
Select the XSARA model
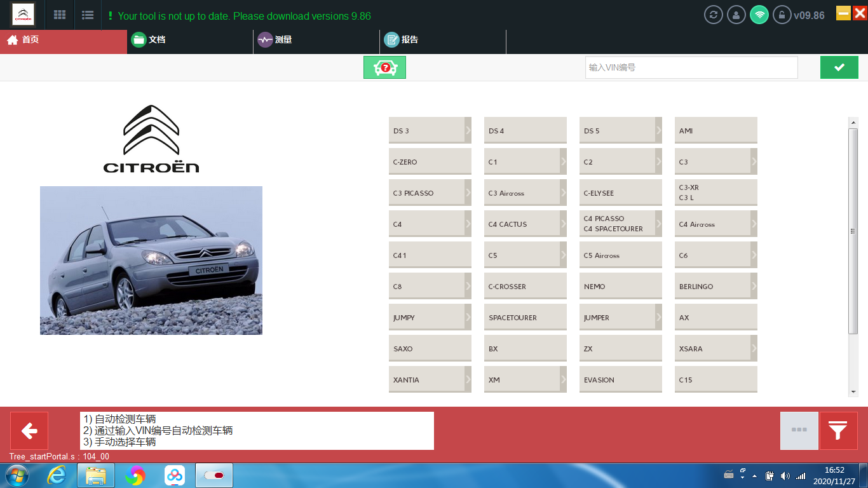click(716, 348)
